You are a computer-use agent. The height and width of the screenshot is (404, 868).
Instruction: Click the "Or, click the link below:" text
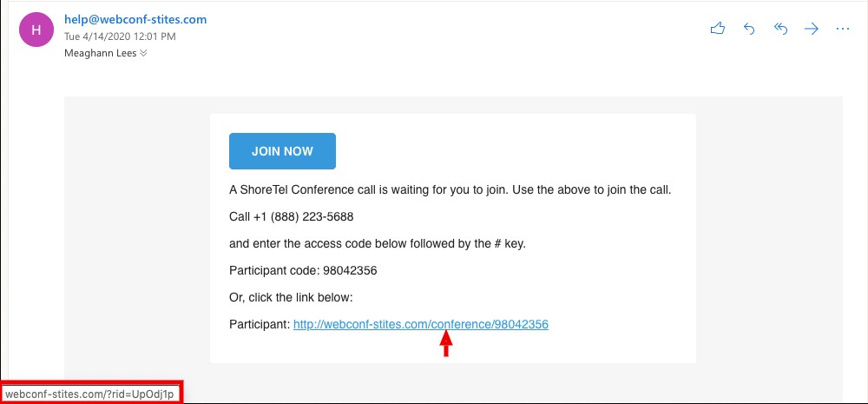pyautogui.click(x=291, y=297)
